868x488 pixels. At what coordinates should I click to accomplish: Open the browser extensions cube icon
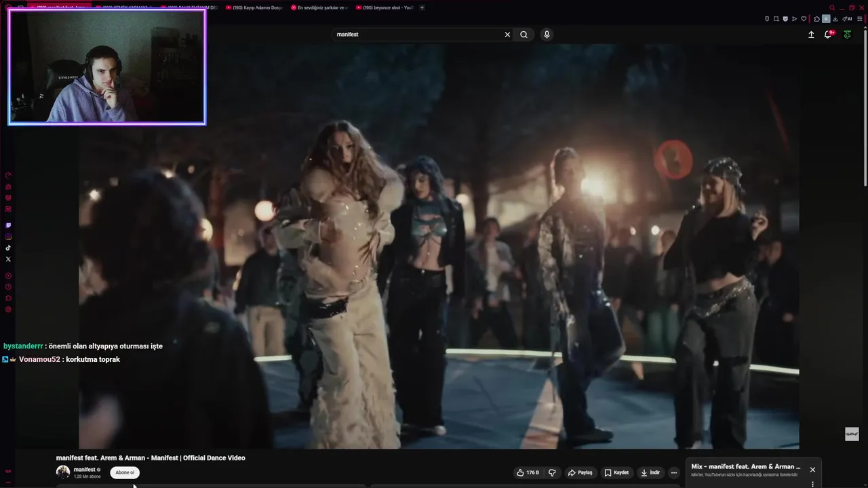tap(816, 19)
